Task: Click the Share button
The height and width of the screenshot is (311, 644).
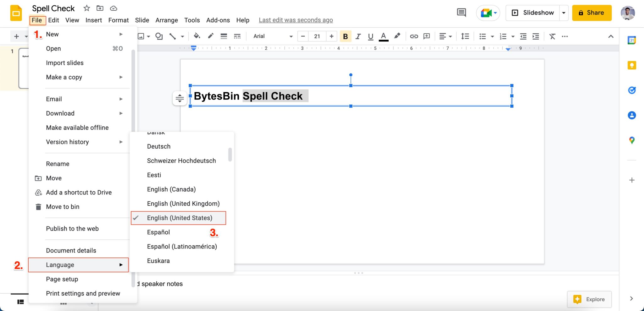Action: [591, 13]
